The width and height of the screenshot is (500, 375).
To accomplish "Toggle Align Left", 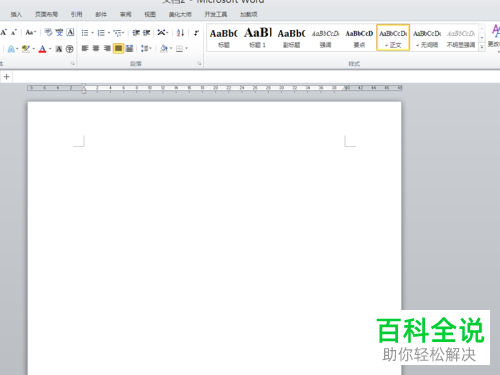I will (x=85, y=49).
